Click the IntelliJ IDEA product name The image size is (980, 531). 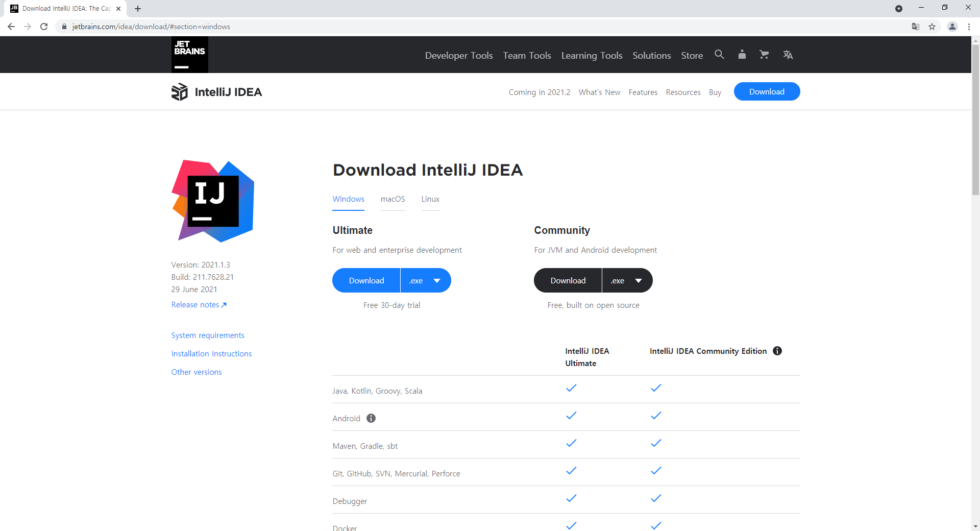click(x=228, y=92)
